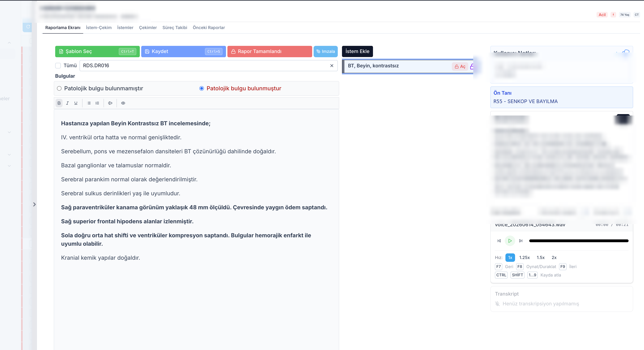The width and height of the screenshot is (644, 350).
Task: Click Kaydet to save report
Action: [183, 51]
